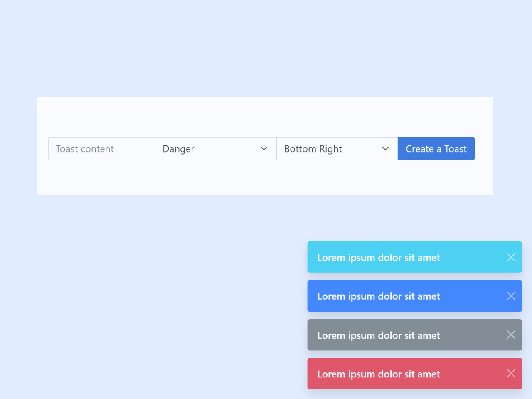The height and width of the screenshot is (399, 532).
Task: Click the Danger label in the type selector
Action: pyautogui.click(x=178, y=148)
